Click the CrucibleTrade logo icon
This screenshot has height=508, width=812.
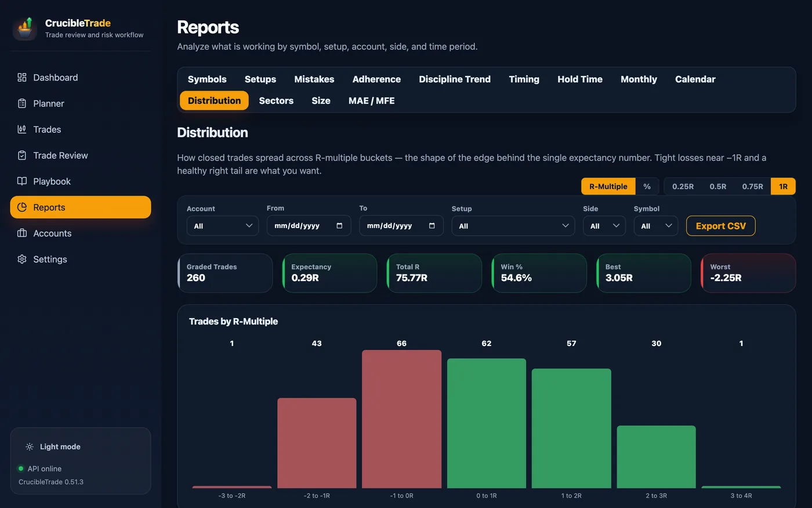pos(25,28)
